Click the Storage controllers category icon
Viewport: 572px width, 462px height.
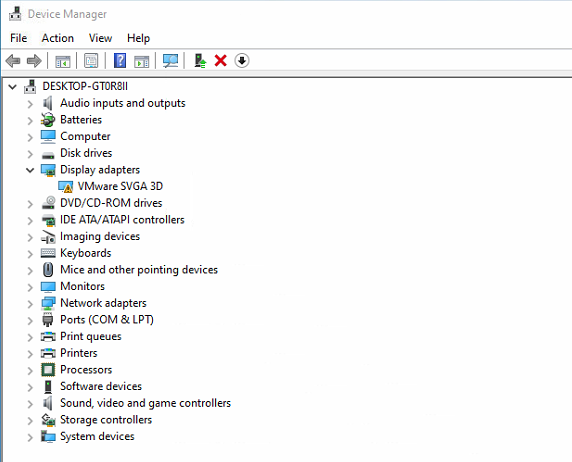click(x=48, y=420)
